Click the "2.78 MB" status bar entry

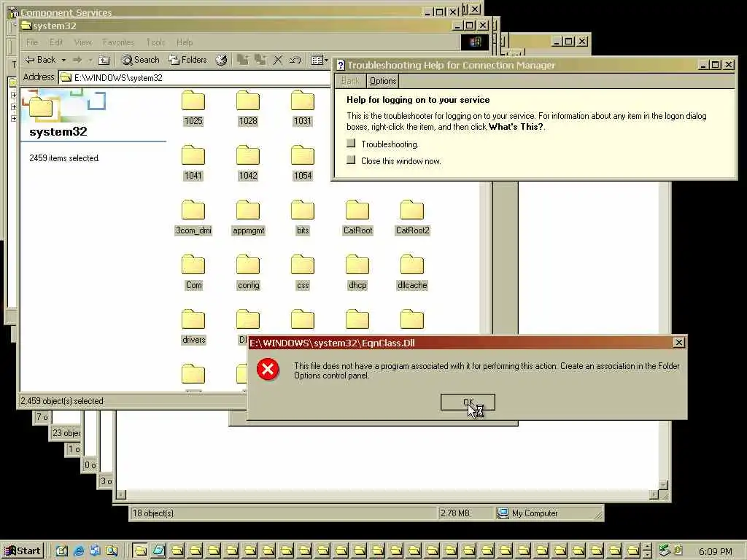[x=455, y=513]
